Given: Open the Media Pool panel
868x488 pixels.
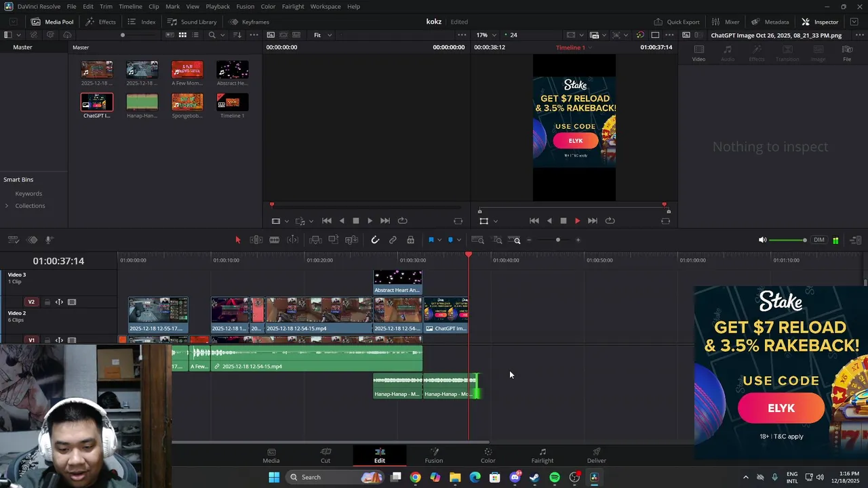Looking at the screenshot, I should [52, 22].
